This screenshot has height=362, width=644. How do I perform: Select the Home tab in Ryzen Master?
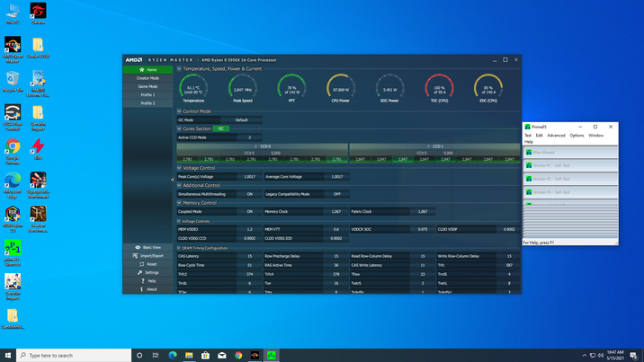(148, 70)
